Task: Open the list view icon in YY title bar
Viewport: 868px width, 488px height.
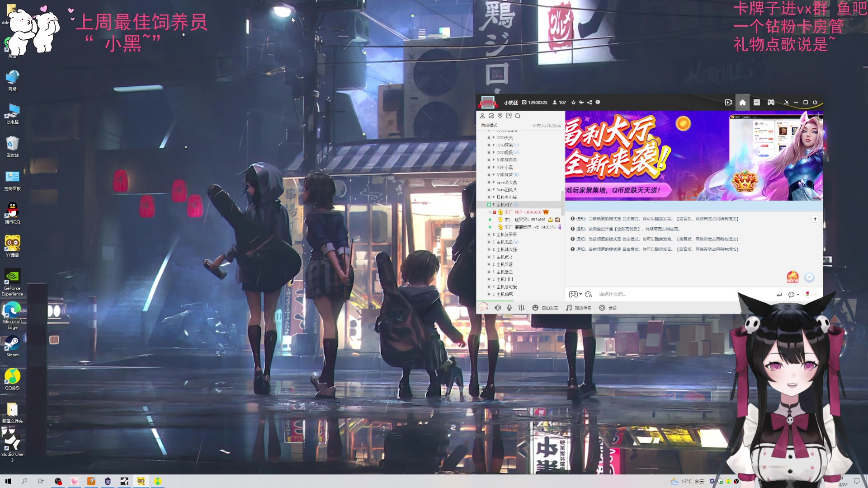Action: coord(756,103)
